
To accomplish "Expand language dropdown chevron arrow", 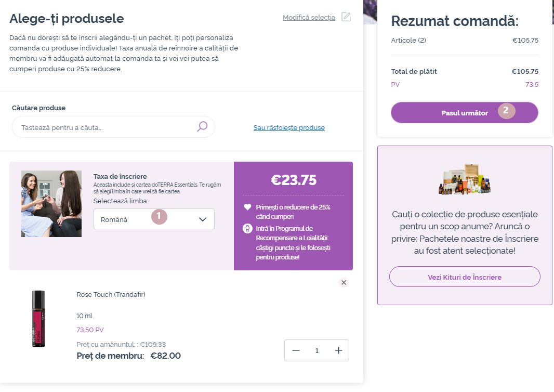I will coord(203,219).
